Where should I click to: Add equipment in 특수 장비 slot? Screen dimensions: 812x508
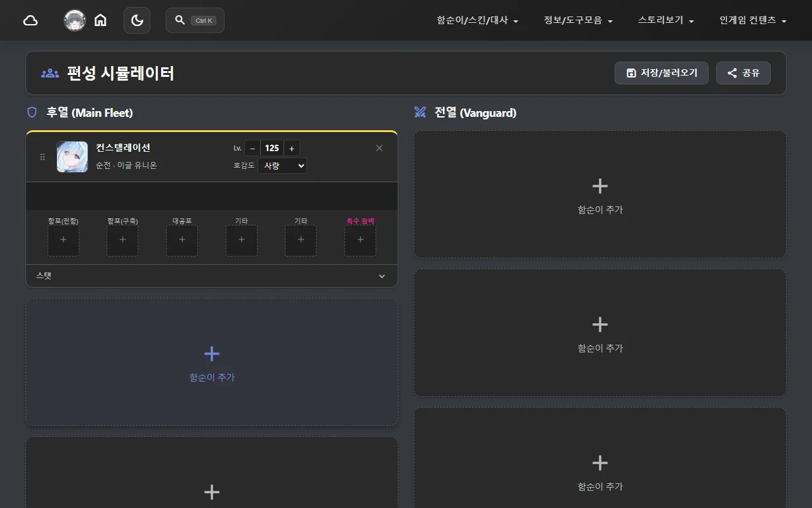coord(360,240)
